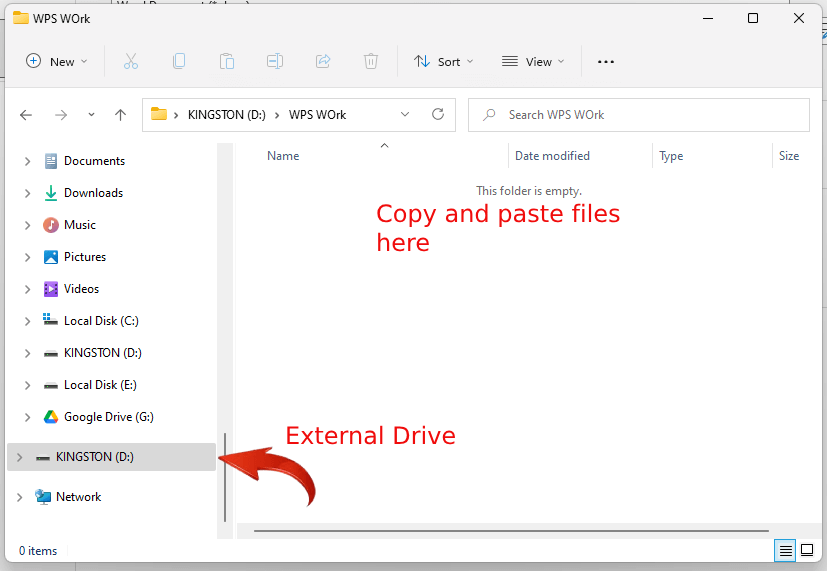Screen dimensions: 827x571
Task: Open the Sort dropdown
Action: pos(444,62)
